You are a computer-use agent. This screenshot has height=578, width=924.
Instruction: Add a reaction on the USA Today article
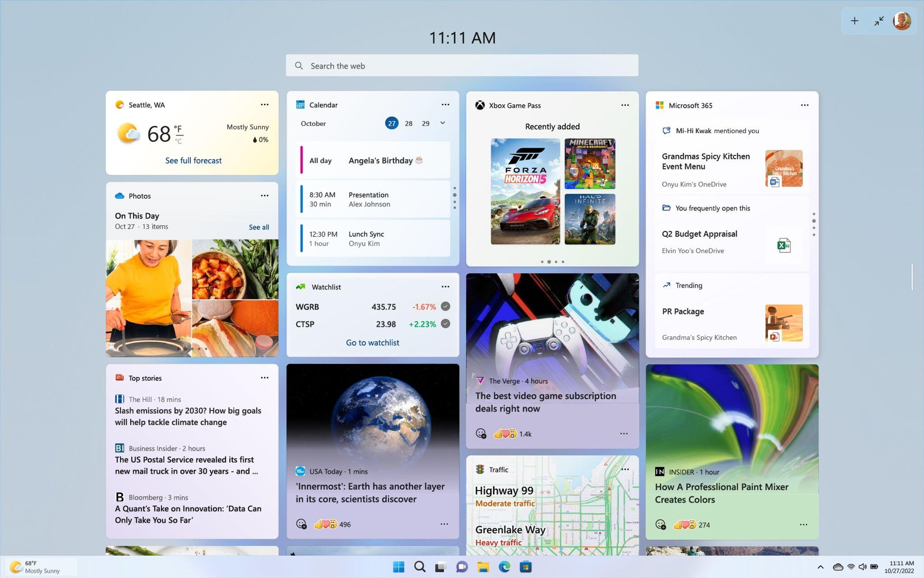[x=302, y=524]
